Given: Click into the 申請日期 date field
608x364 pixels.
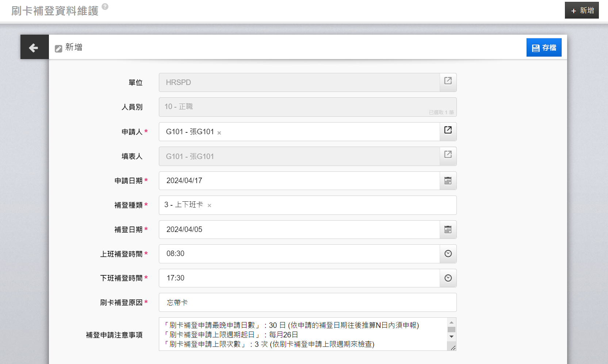Looking at the screenshot, I should pyautogui.click(x=299, y=181).
